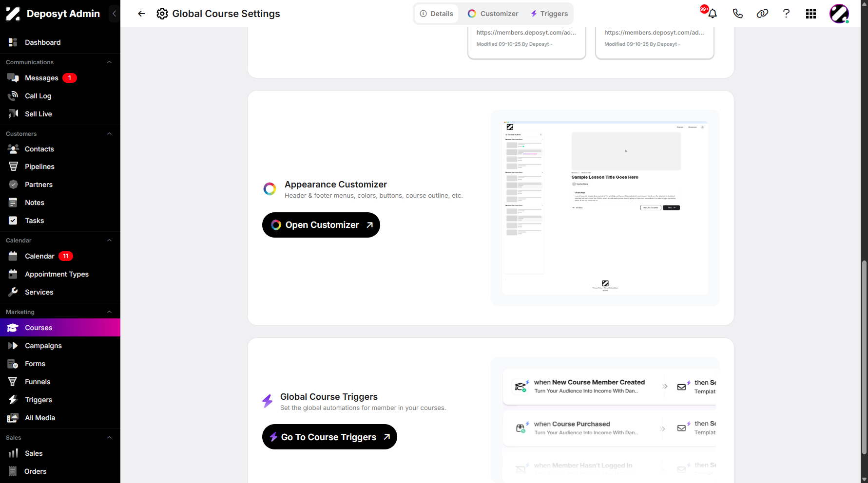This screenshot has height=483, width=868.
Task: Switch to the Customizer tab
Action: [x=493, y=14]
